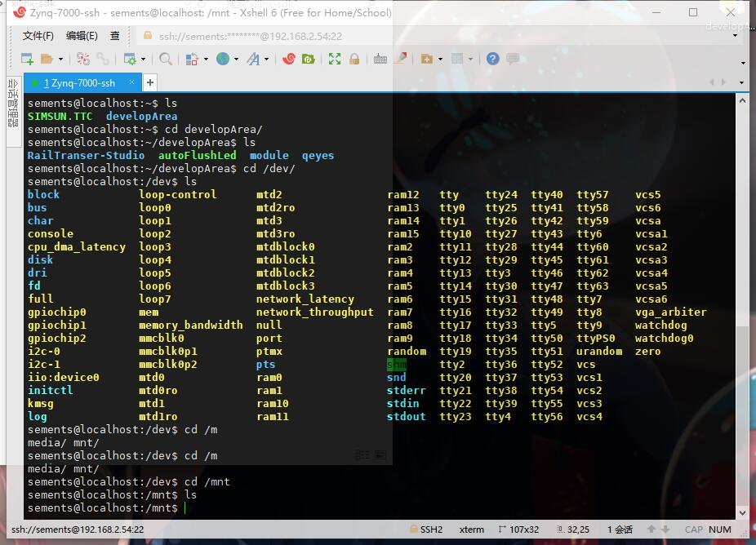This screenshot has width=756, height=545.
Task: Toggle full screen with green arrows icon
Action: 335,59
